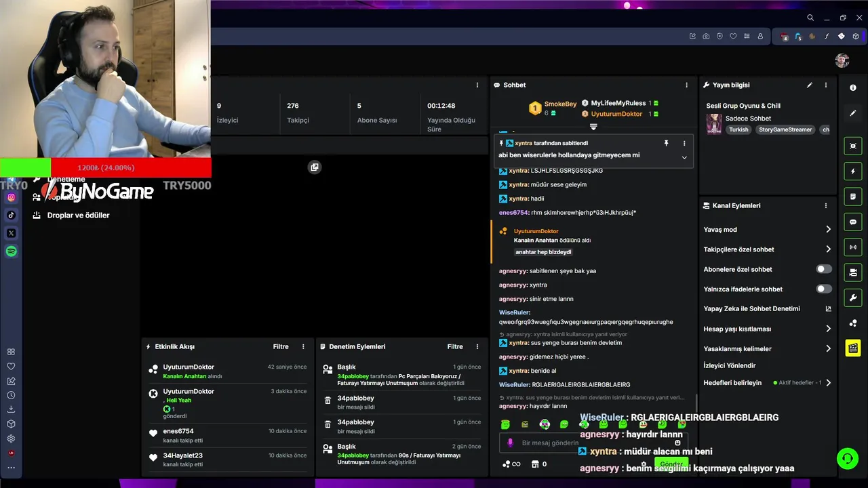Open Filtre in Denetim Eylemleri panel
The width and height of the screenshot is (868, 488).
[455, 347]
